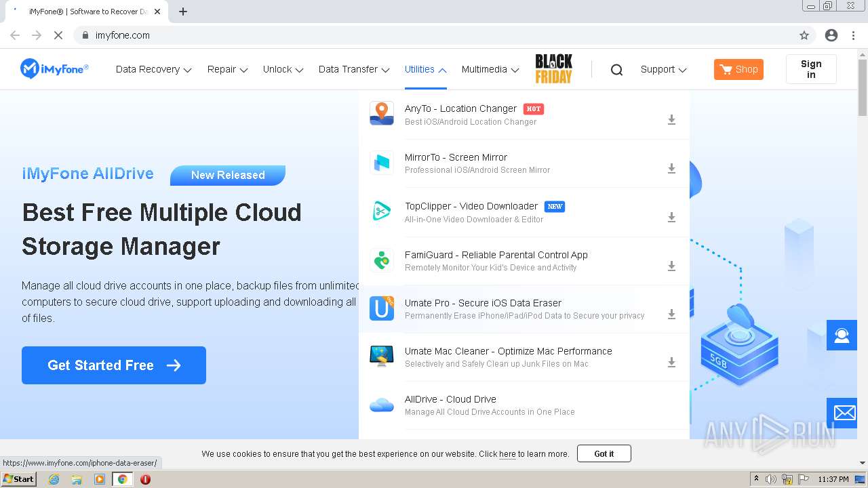The width and height of the screenshot is (868, 488).
Task: Click the volume icon in system tray
Action: click(771, 479)
